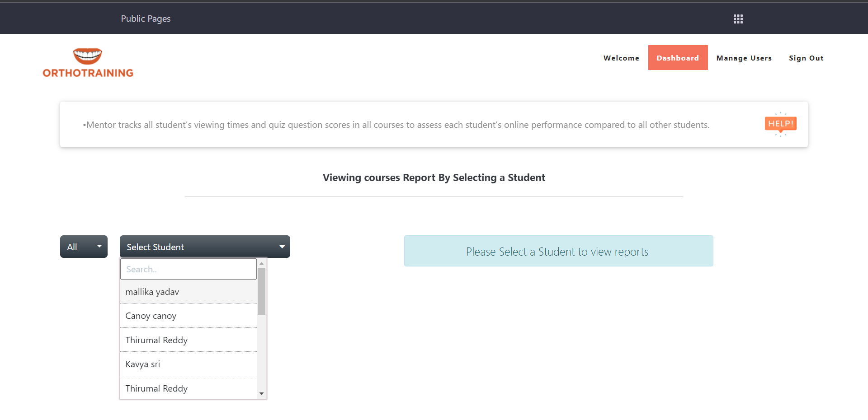868x420 pixels.
Task: Click the student list scrollbar thumb
Action: pyautogui.click(x=261, y=291)
